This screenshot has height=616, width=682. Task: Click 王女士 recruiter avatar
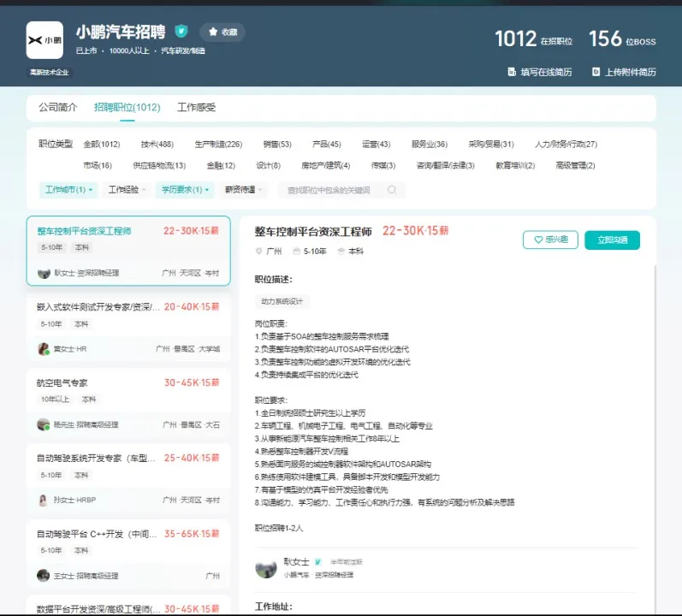pos(43,576)
